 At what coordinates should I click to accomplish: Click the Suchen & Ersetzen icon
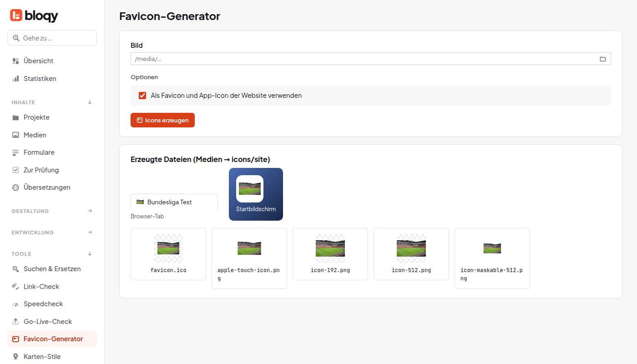click(15, 269)
